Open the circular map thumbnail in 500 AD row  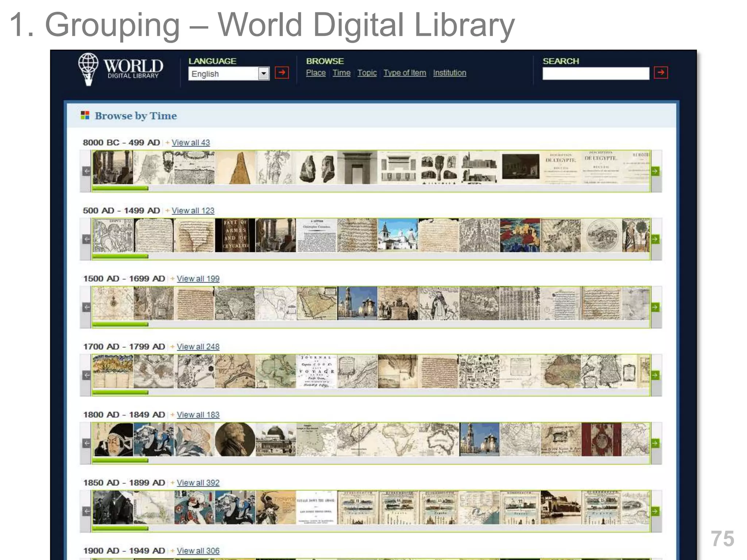pyautogui.click(x=601, y=236)
